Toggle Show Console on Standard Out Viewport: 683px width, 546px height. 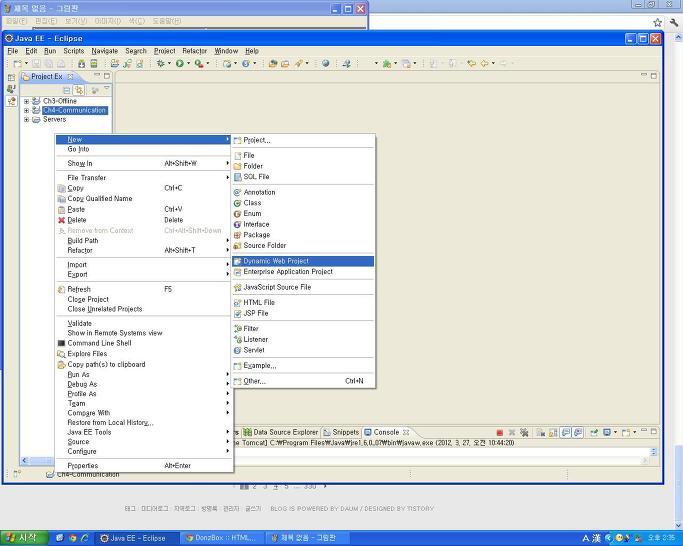(566, 433)
